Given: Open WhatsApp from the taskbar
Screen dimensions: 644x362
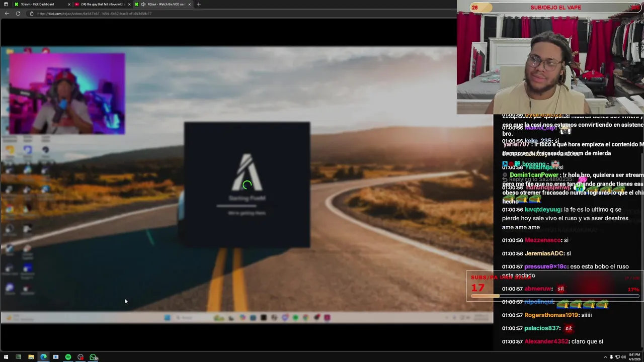Looking at the screenshot, I should point(93,357).
